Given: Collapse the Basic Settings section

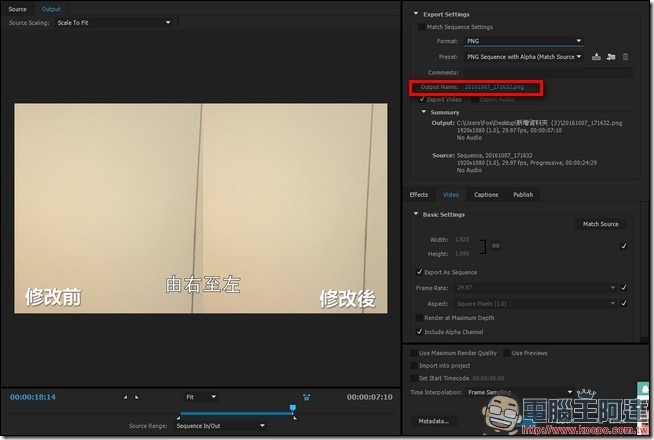Looking at the screenshot, I should (415, 214).
